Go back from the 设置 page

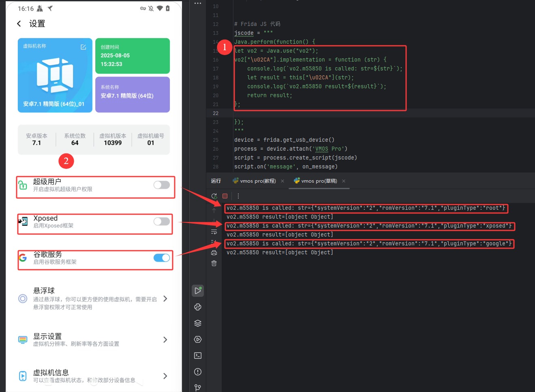pos(19,23)
